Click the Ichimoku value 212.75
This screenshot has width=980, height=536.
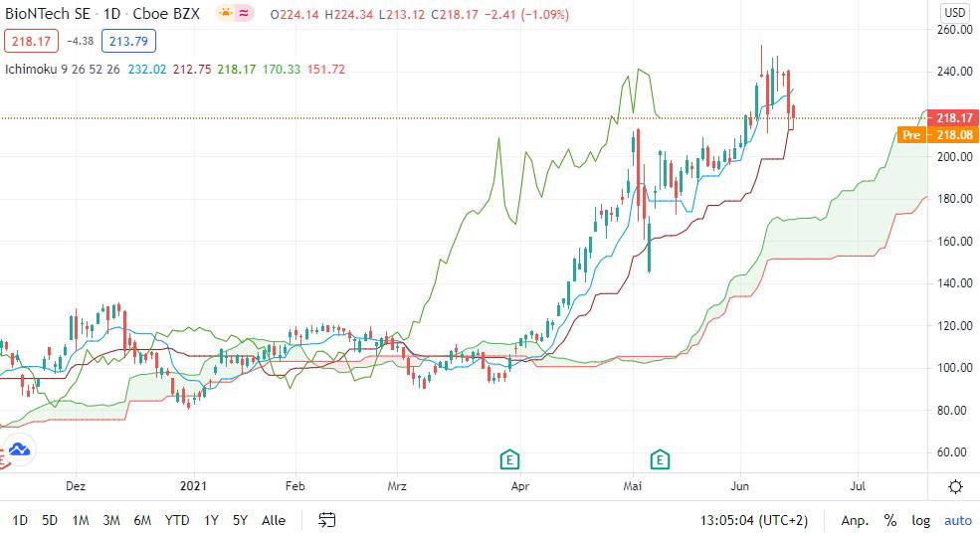[192, 70]
